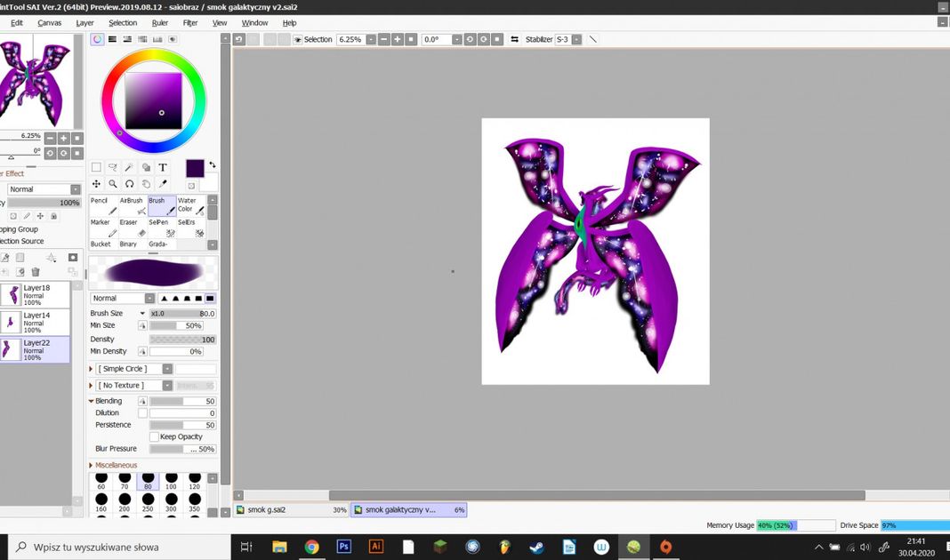Click the Undo button in the toolbar
Image resolution: width=950 pixels, height=560 pixels.
(239, 40)
